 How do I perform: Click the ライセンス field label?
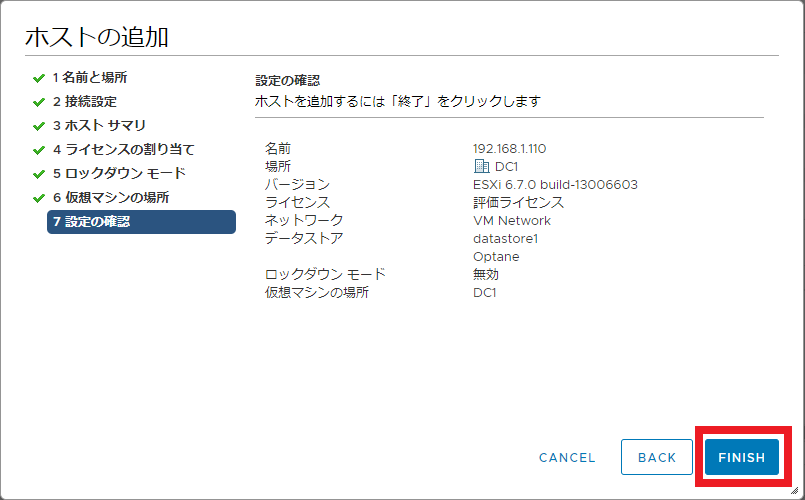(297, 202)
